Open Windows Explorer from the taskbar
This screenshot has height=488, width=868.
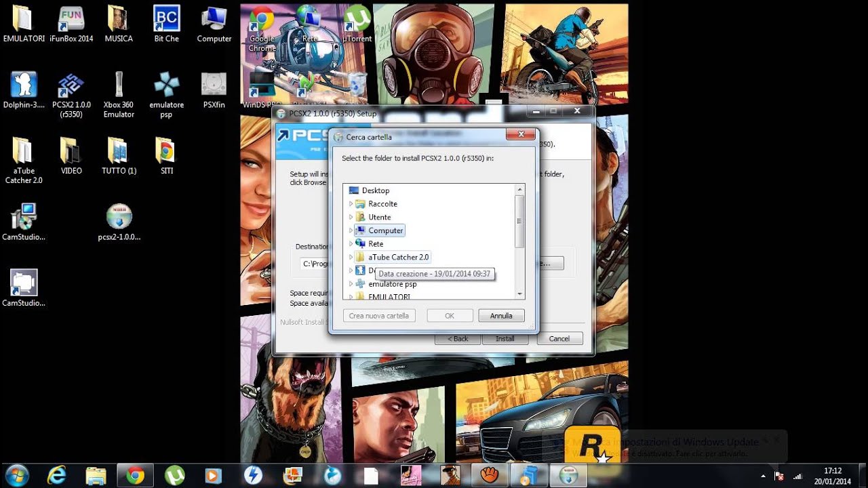(x=96, y=476)
